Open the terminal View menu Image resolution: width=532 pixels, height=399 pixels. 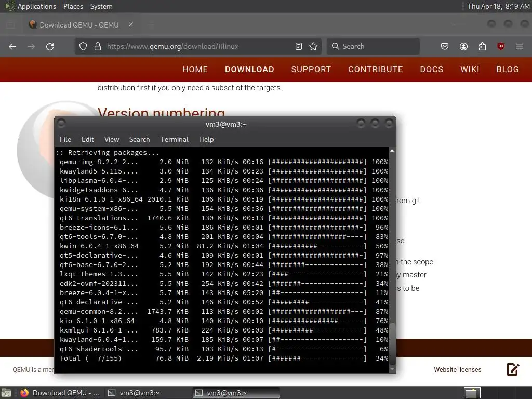pyautogui.click(x=112, y=139)
